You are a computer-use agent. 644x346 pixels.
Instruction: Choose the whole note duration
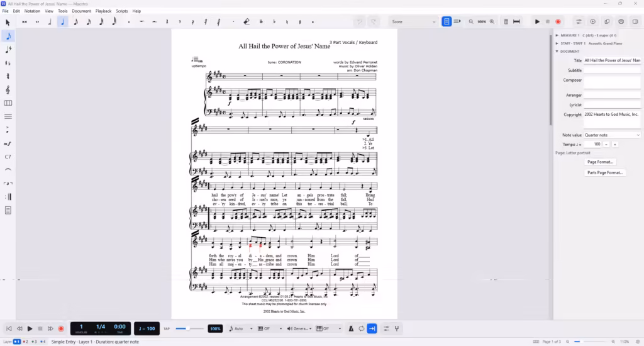tap(37, 22)
